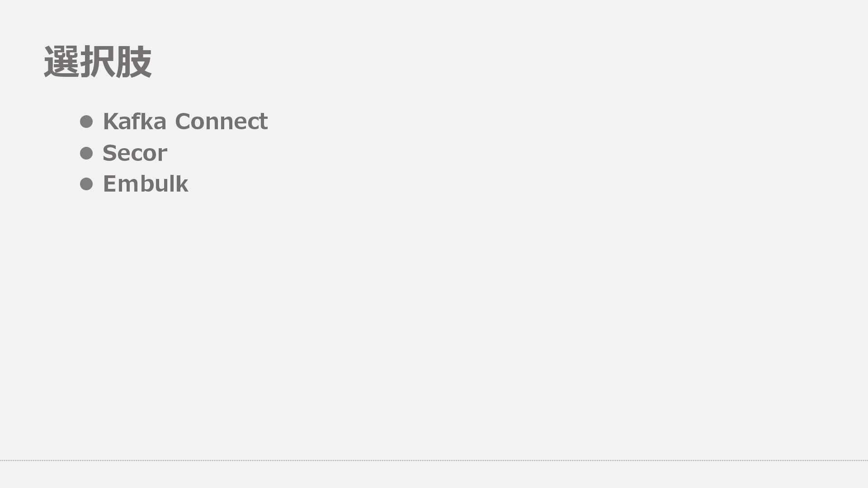Click the capital E in Embulk
This screenshot has width=868, height=488.
[110, 184]
